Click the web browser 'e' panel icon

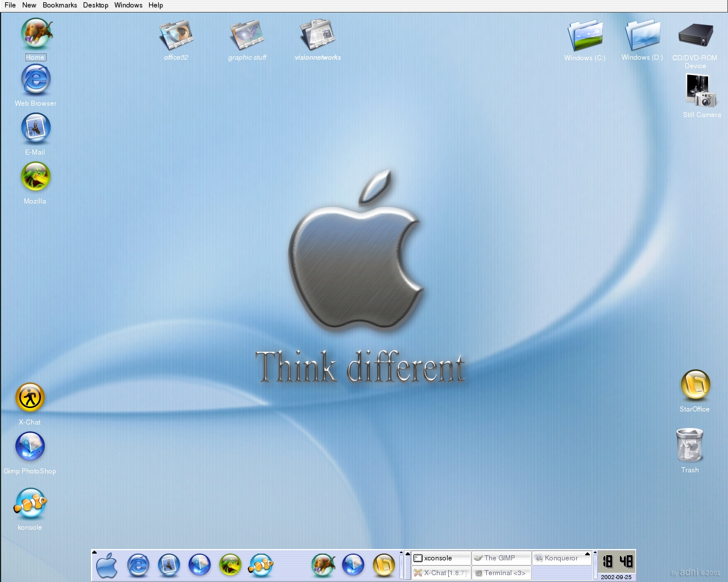pyautogui.click(x=138, y=565)
